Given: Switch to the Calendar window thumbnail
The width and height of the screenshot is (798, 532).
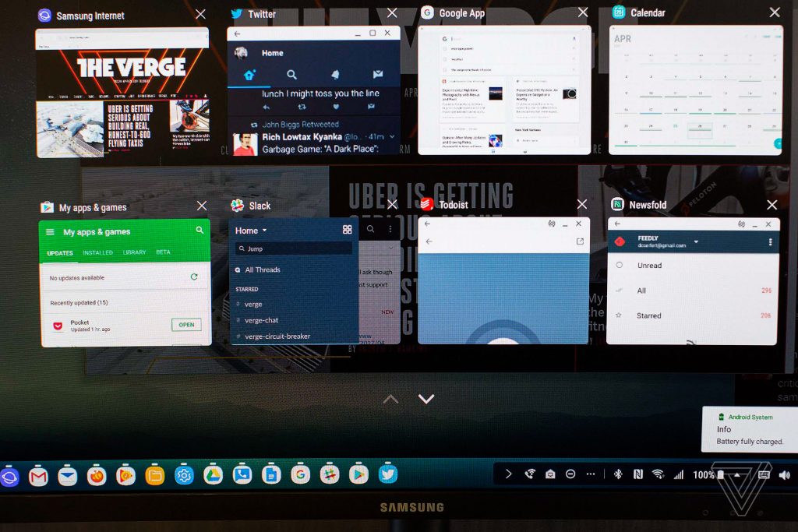Looking at the screenshot, I should click(x=696, y=90).
